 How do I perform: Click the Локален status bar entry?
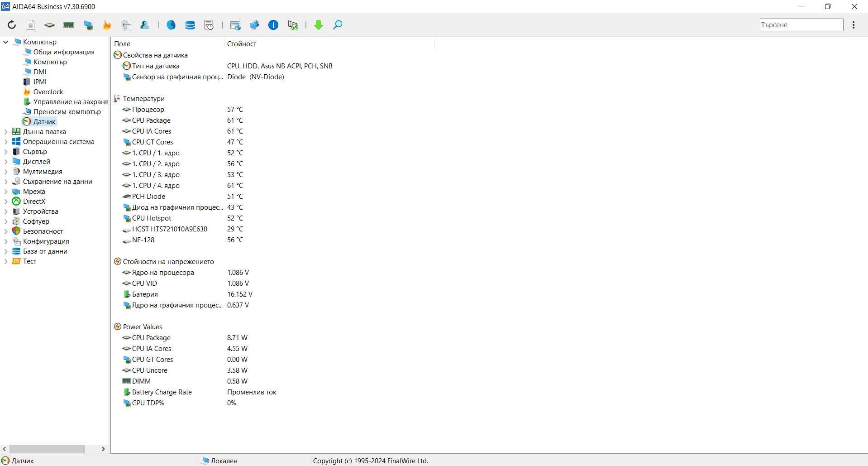[x=224, y=461]
